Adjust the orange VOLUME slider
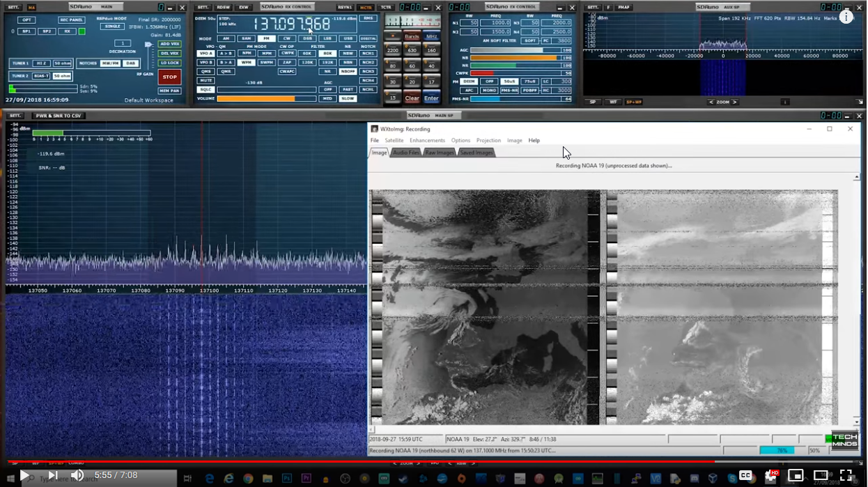868x487 pixels. (x=265, y=99)
